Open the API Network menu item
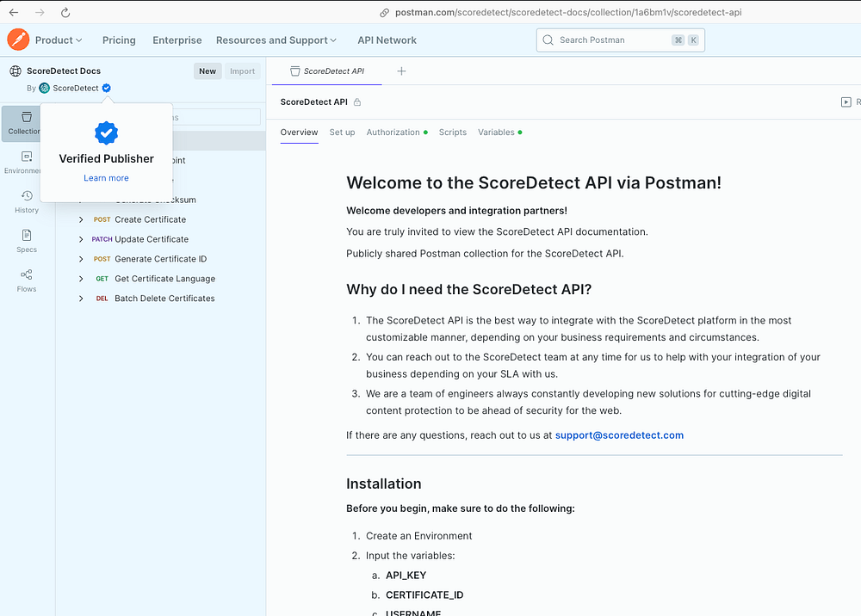 click(387, 40)
